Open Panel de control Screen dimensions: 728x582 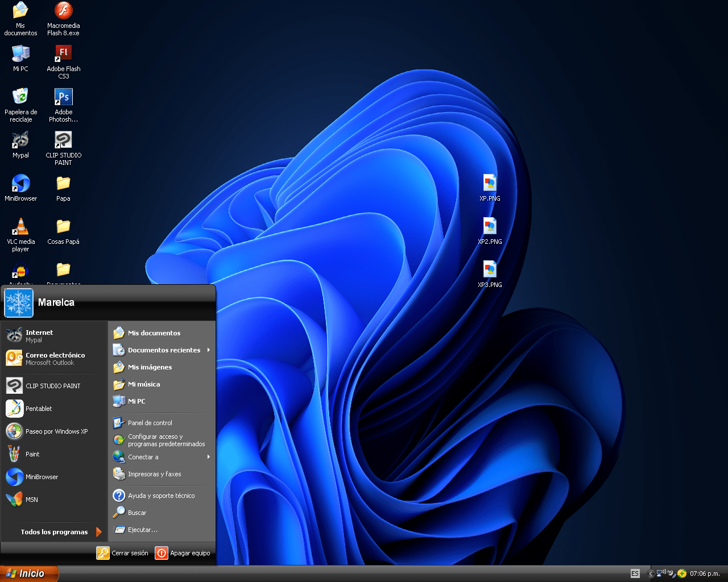tap(150, 423)
